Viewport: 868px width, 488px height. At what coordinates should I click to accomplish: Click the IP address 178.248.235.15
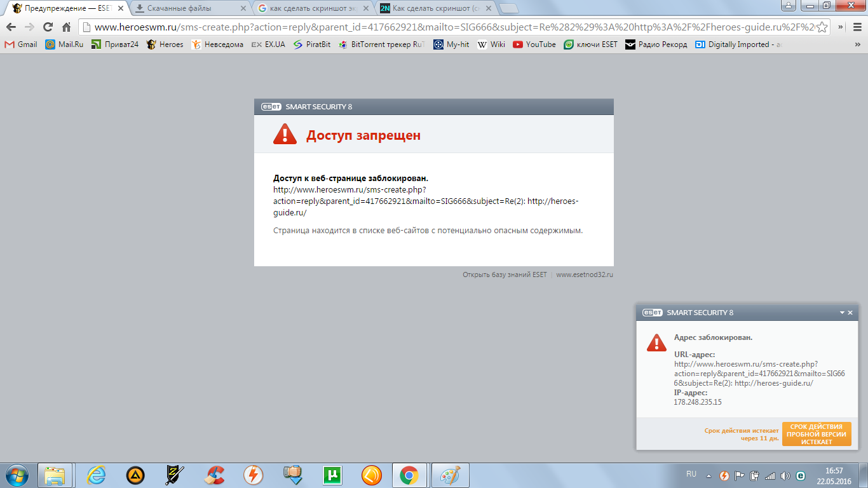point(698,402)
